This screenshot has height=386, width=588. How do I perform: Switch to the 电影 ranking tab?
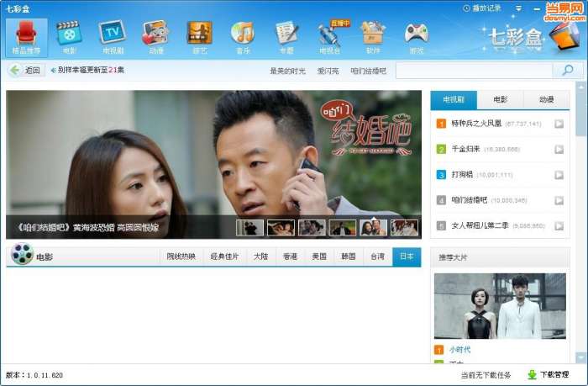point(501,100)
